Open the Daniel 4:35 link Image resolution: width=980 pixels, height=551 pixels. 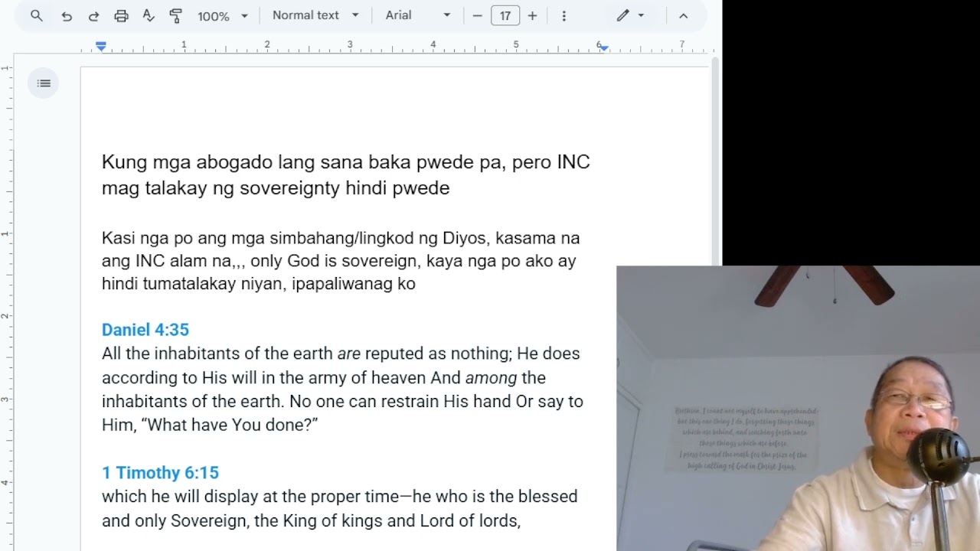(145, 330)
